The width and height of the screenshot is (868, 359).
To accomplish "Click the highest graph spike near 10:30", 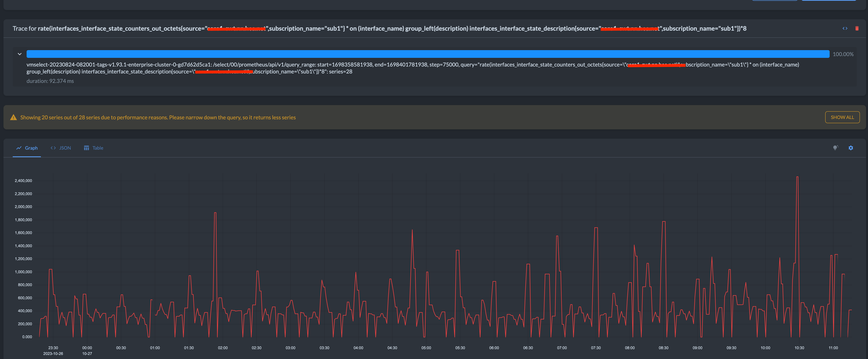I will pos(797,177).
